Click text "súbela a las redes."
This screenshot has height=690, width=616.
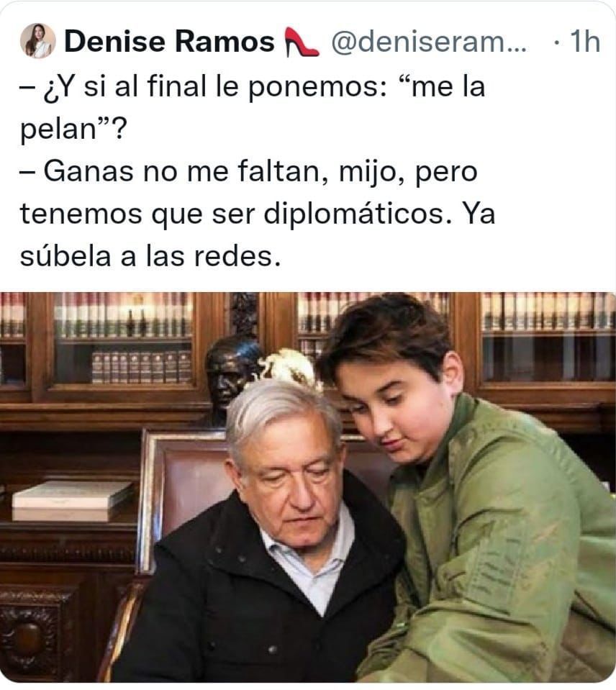pos(150,256)
